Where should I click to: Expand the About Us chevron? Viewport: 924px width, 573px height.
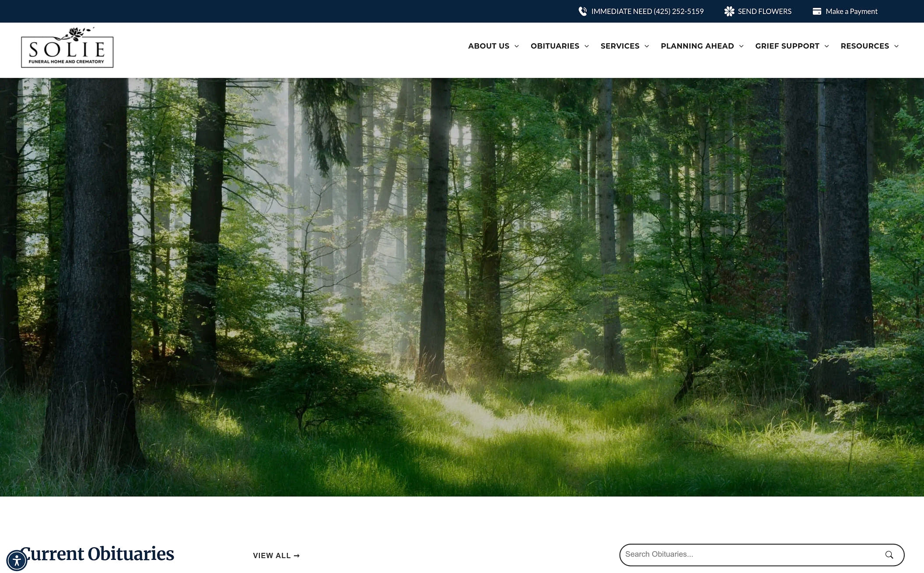click(x=517, y=46)
